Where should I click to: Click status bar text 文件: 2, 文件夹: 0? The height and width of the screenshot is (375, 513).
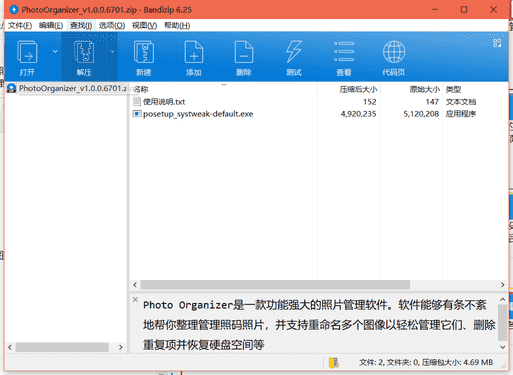point(388,362)
